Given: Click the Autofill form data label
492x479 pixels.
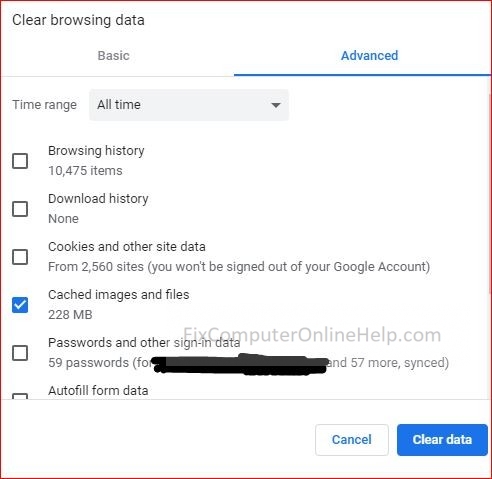Looking at the screenshot, I should point(98,391).
